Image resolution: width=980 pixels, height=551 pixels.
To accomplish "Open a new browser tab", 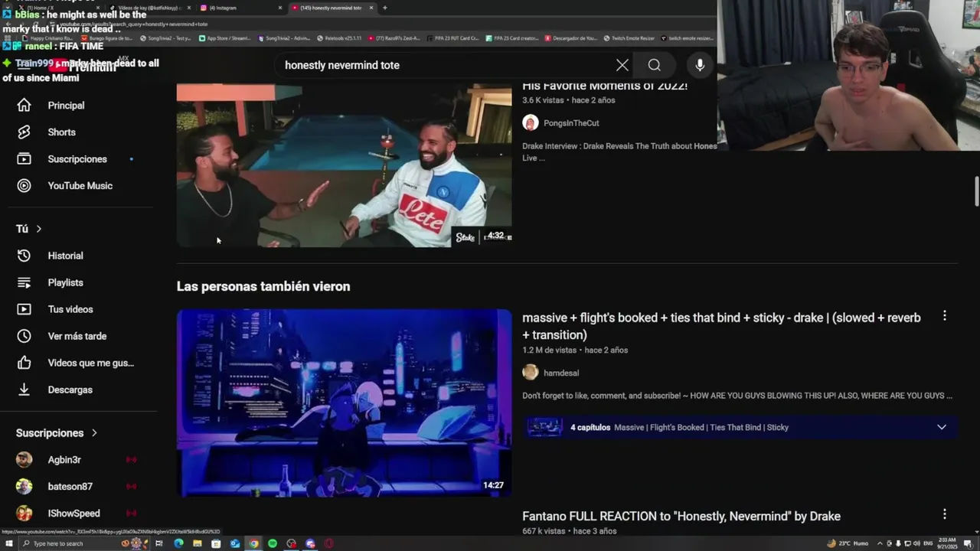I will (384, 8).
